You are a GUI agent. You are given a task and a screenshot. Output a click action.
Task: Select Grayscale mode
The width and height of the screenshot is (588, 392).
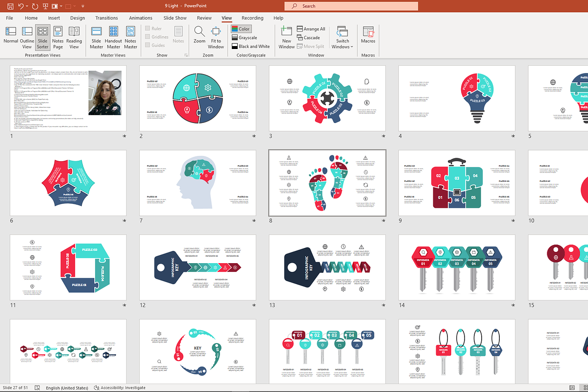click(x=245, y=38)
